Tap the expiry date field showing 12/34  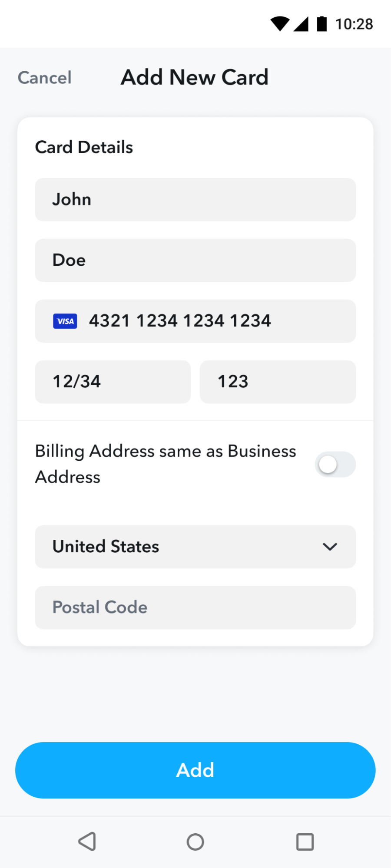point(113,382)
